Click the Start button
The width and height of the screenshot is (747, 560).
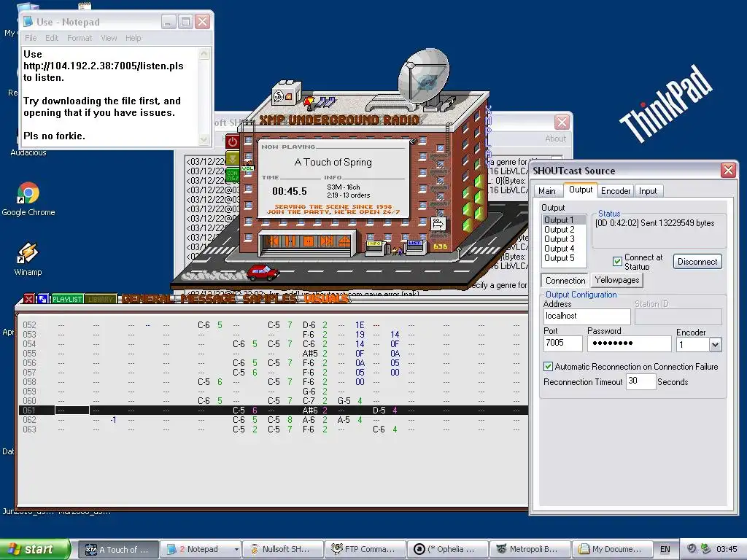point(35,549)
